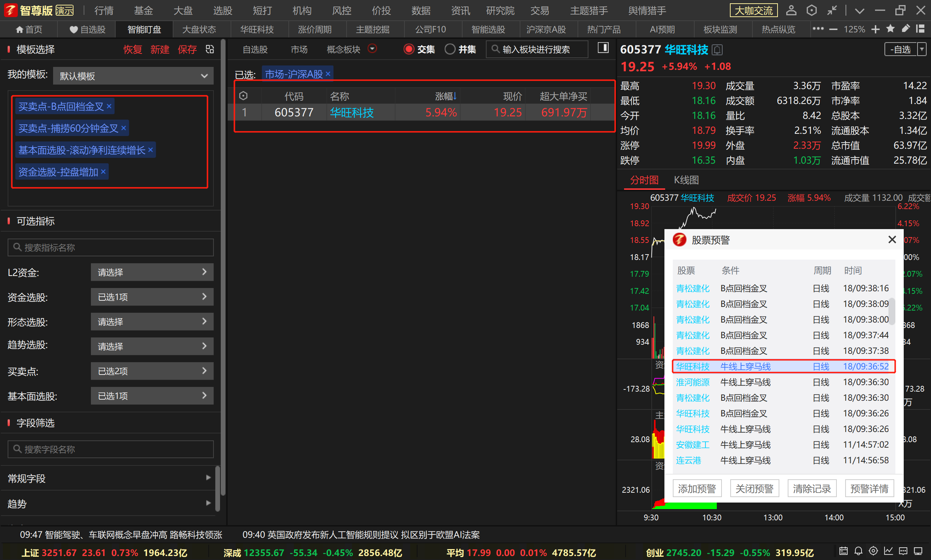Click the 清除记录 button

tap(812, 489)
